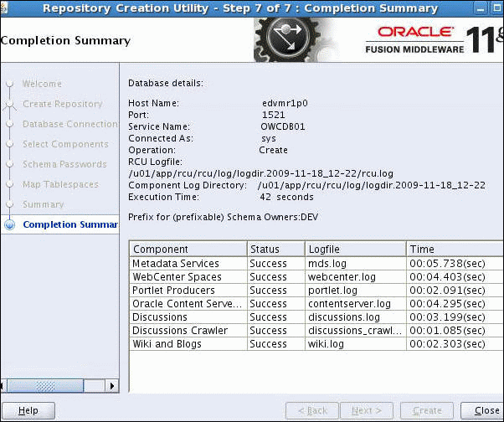
Task: Select the Welcome step in sidebar
Action: tap(42, 84)
